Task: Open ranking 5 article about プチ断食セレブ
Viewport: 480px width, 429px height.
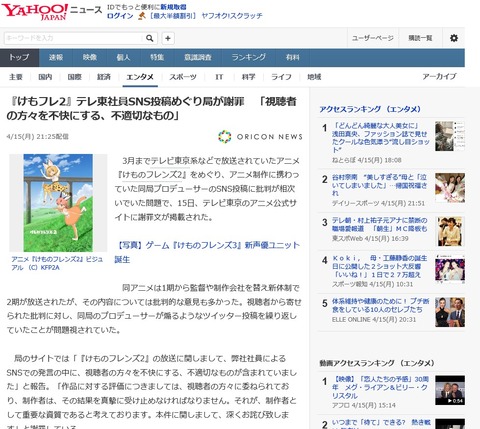Action: [380, 305]
